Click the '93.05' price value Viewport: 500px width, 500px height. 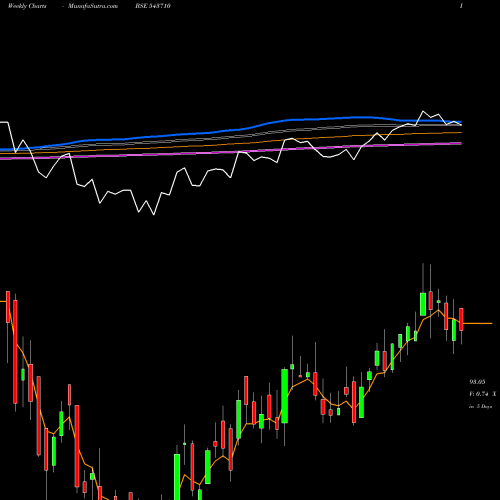tap(477, 382)
